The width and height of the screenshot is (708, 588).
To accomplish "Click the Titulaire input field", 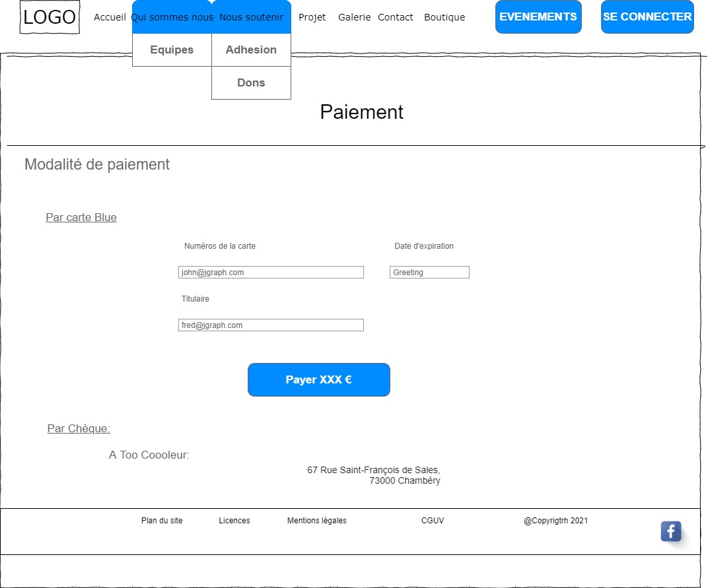I will pos(271,325).
